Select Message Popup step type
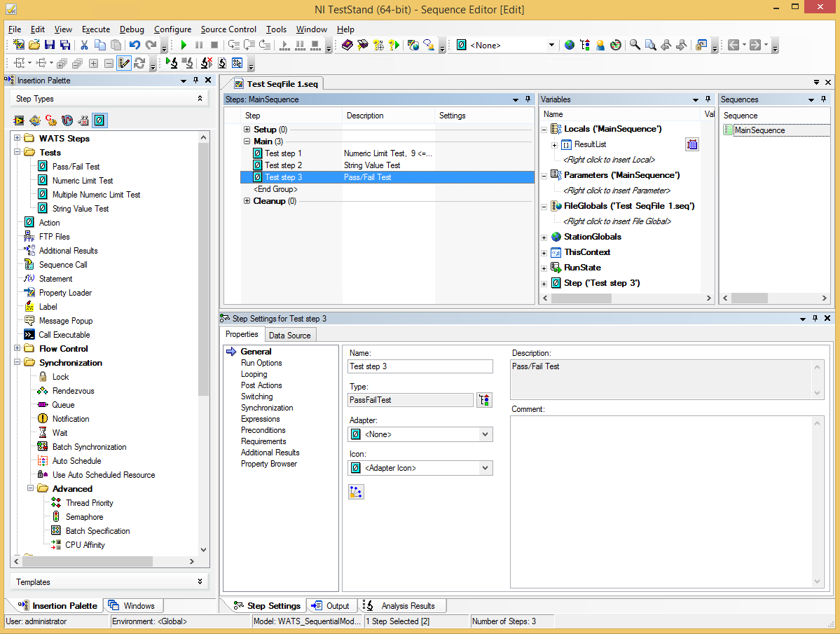The width and height of the screenshot is (840, 634). [66, 321]
